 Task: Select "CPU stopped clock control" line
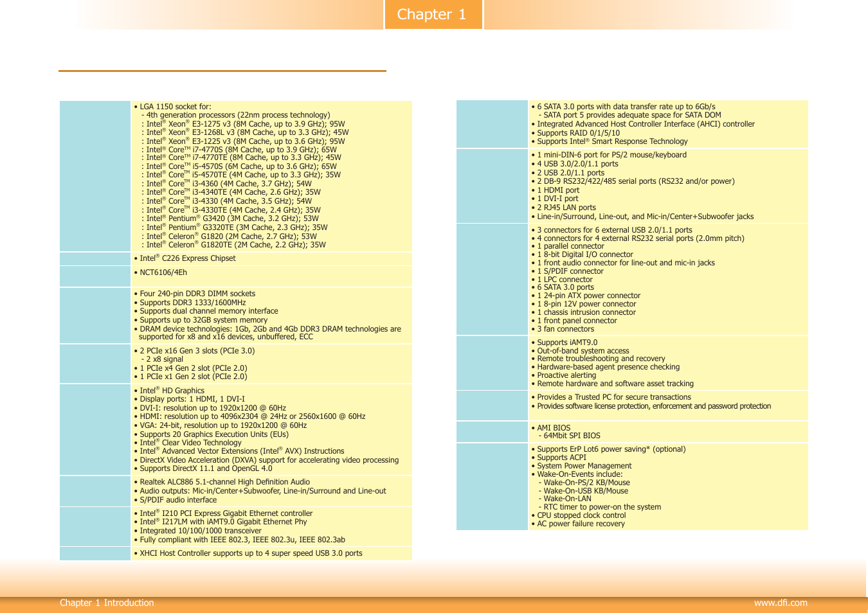(579, 515)
